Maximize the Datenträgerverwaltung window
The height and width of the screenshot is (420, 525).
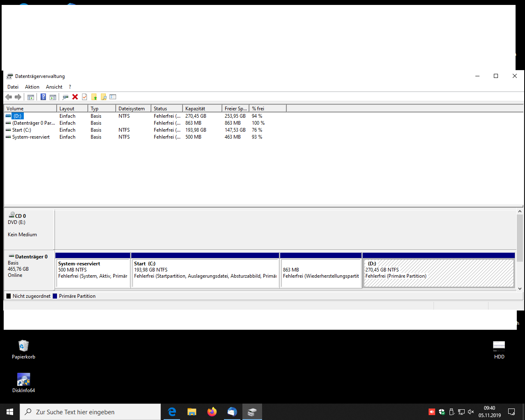pyautogui.click(x=496, y=76)
